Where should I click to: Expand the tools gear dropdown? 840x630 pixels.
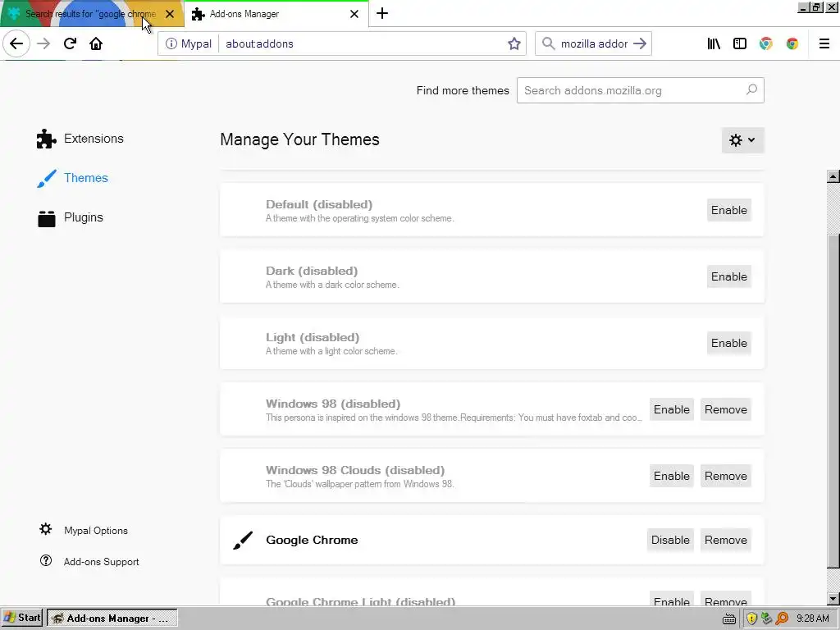click(x=742, y=140)
